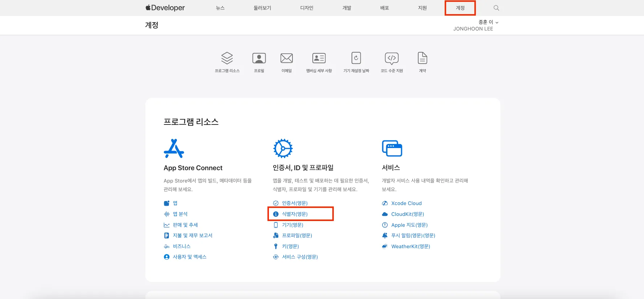Open the Xcode Cloud link
This screenshot has width=644, height=299.
tap(406, 203)
